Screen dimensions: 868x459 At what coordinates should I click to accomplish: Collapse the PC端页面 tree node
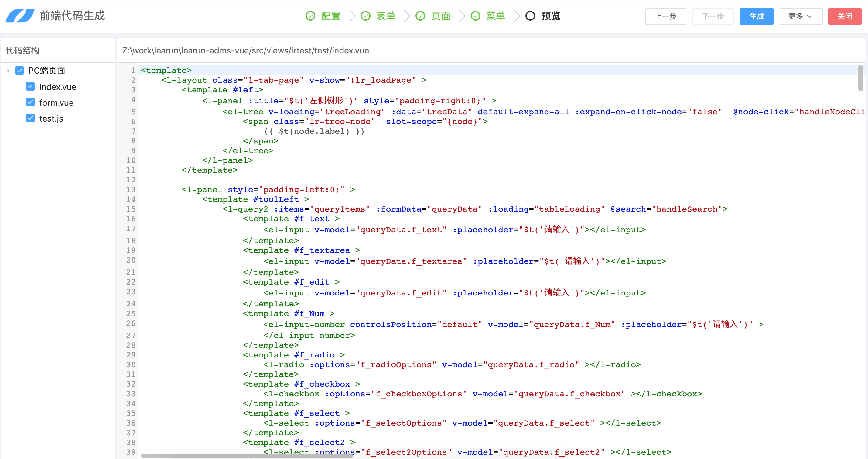[x=8, y=71]
